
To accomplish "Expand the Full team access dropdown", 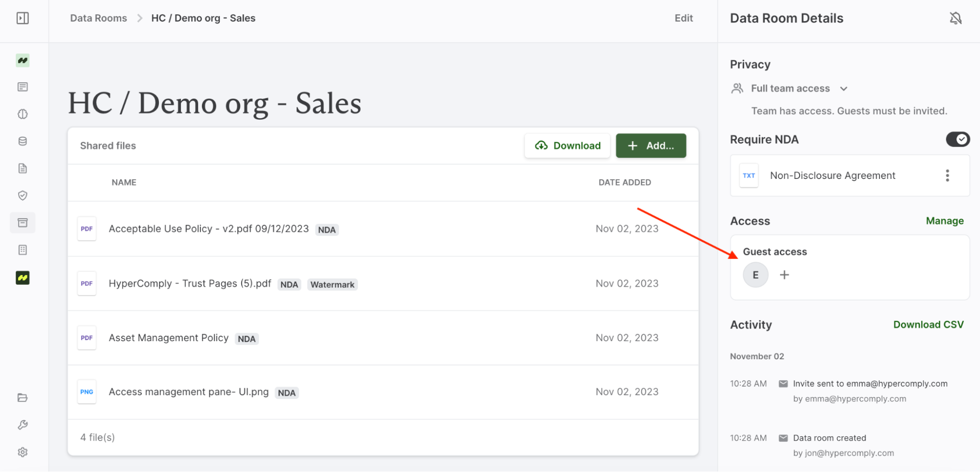I will pyautogui.click(x=799, y=89).
